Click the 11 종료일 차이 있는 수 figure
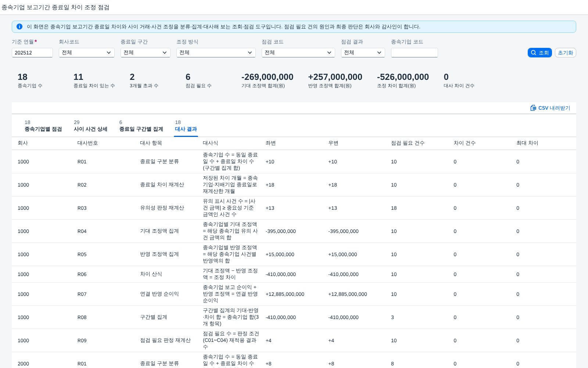Viewport: 588px width, 368px height. (78, 77)
